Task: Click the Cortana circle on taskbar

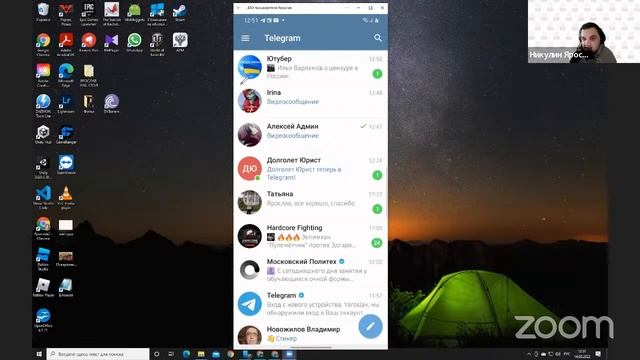Action: click(x=157, y=354)
